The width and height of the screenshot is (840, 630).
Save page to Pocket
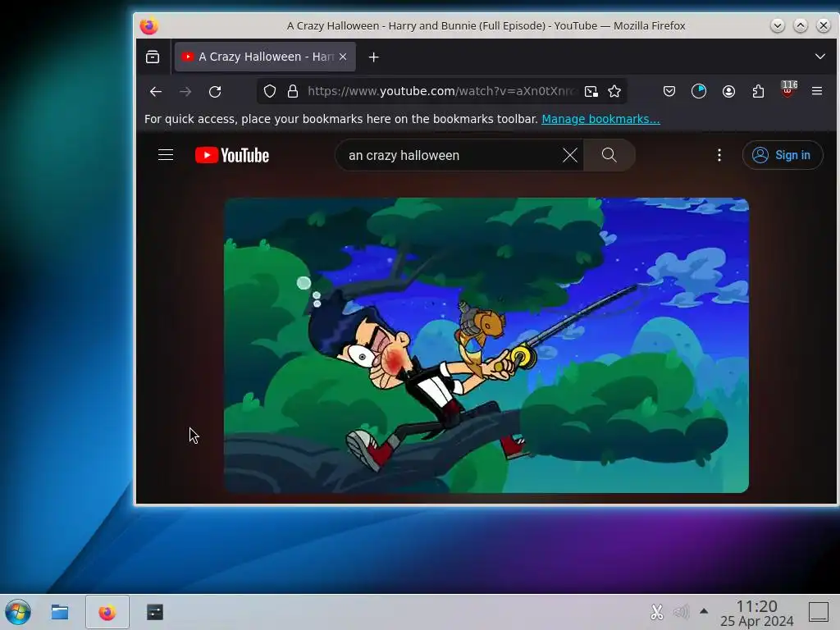(x=669, y=92)
